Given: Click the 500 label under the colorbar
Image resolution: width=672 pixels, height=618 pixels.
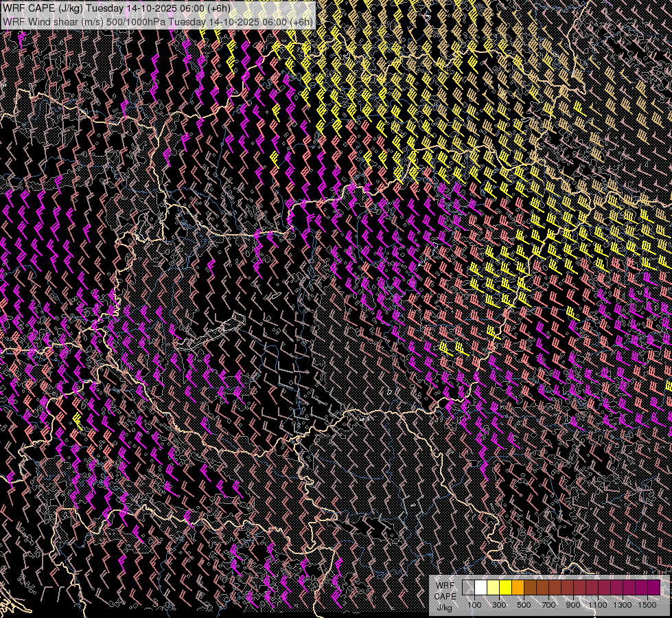Looking at the screenshot, I should (524, 605).
